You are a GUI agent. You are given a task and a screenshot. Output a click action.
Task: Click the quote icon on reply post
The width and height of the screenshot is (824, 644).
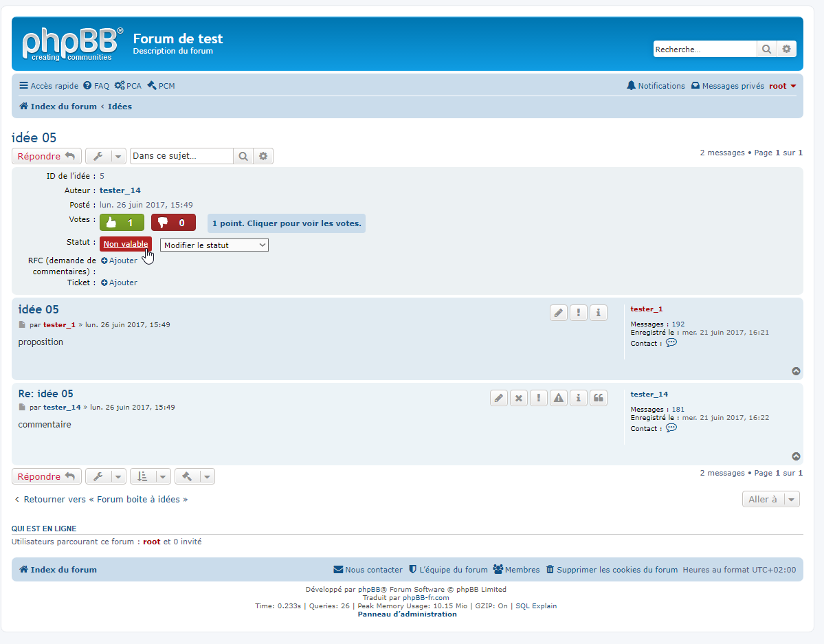click(x=599, y=398)
